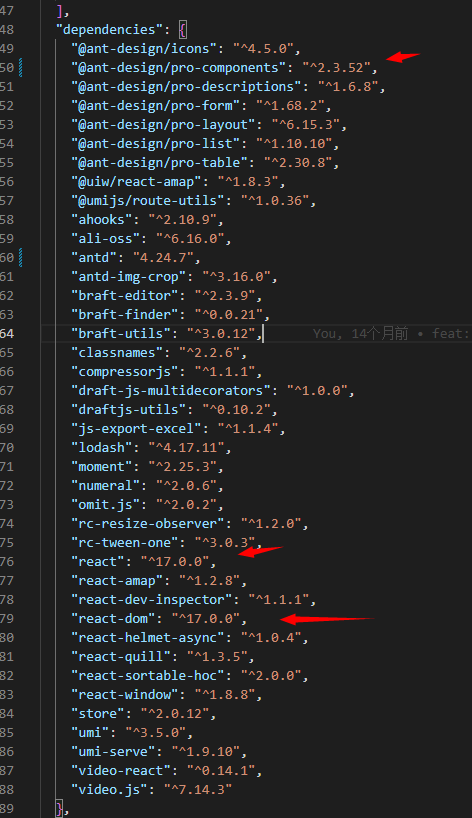
Task: Click the "braft-editor" dependency key
Action: click(125, 296)
